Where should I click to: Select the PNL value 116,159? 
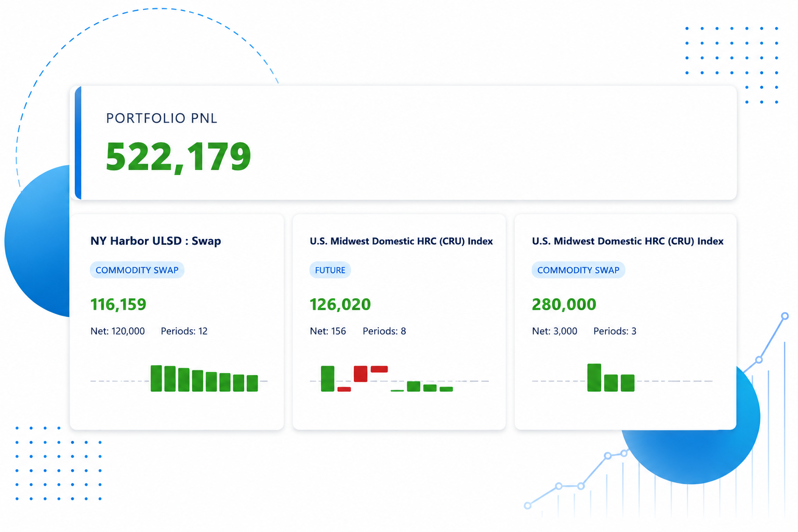point(118,304)
